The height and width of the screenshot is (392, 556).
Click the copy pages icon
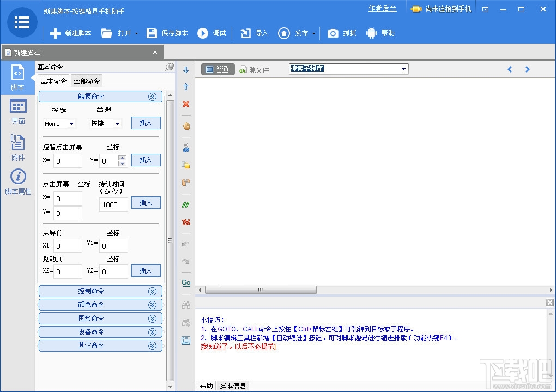(x=186, y=165)
